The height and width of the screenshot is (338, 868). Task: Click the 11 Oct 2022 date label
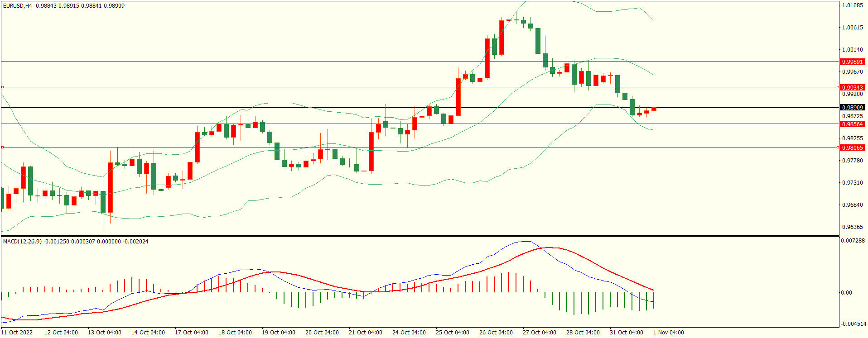click(x=17, y=332)
